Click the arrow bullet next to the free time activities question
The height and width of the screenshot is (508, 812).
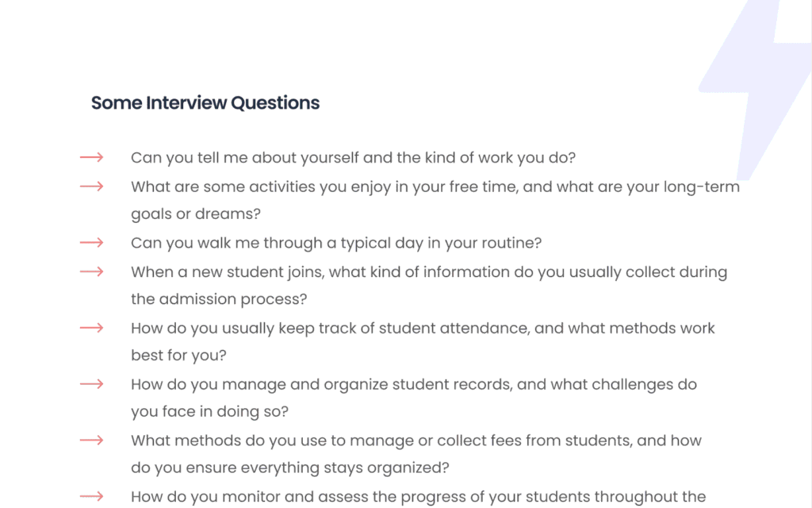coord(92,187)
